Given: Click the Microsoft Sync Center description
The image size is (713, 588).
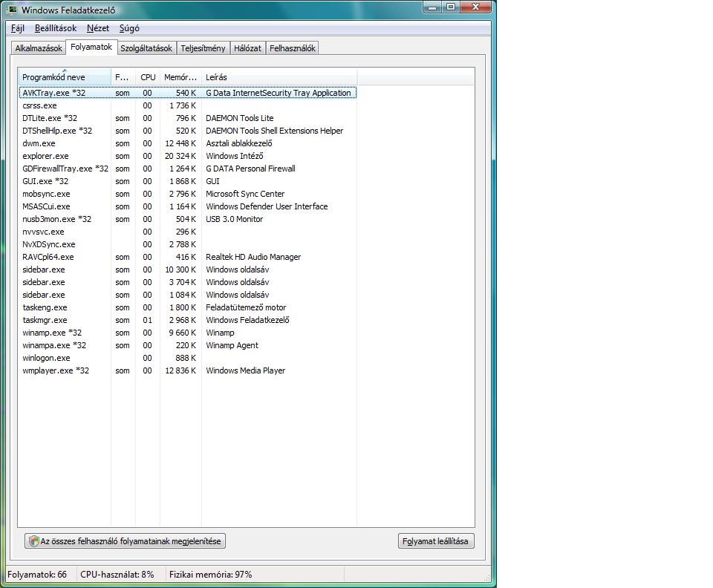Looking at the screenshot, I should tap(245, 194).
